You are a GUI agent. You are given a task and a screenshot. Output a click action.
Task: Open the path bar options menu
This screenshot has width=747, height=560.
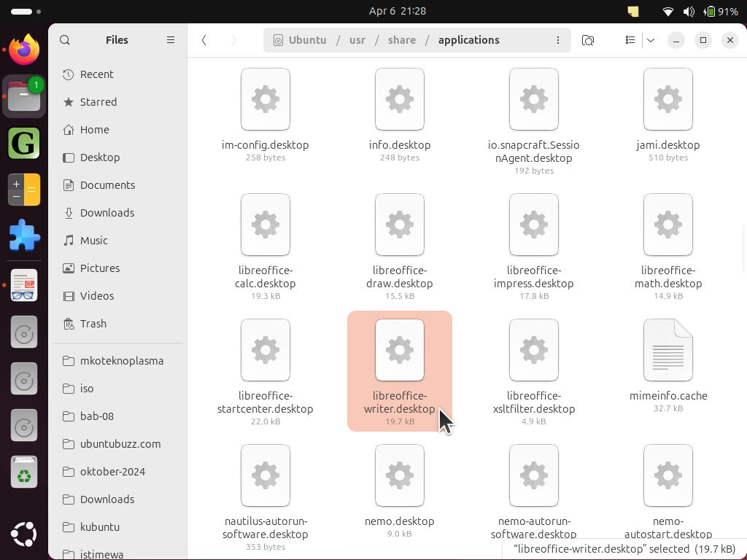point(558,40)
